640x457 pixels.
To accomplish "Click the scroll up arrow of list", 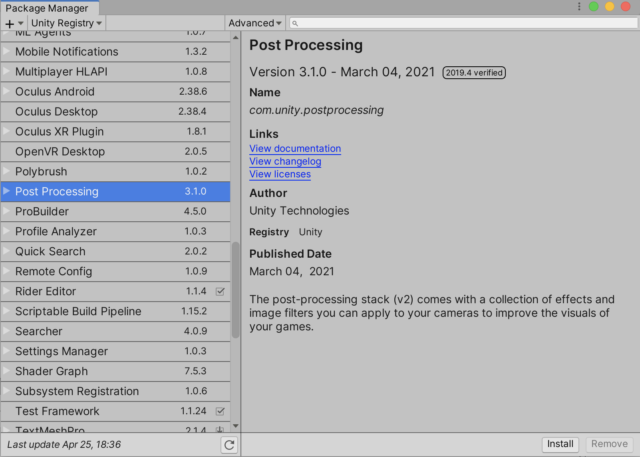I will (x=236, y=38).
